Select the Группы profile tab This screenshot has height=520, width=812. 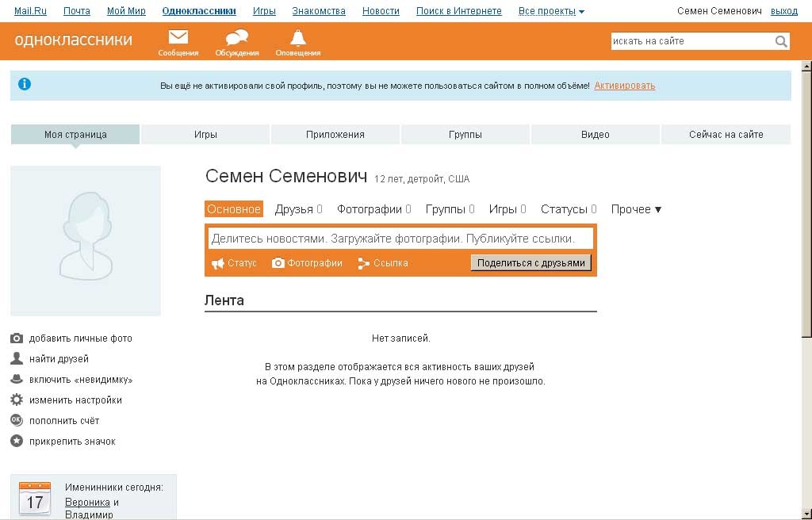[x=450, y=209]
